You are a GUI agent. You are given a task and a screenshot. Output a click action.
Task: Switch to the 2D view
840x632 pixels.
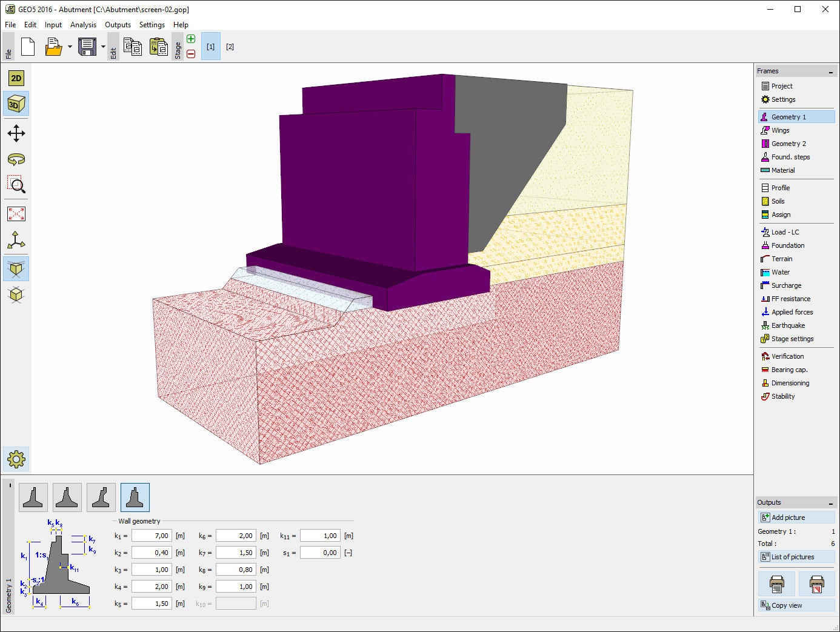click(16, 78)
